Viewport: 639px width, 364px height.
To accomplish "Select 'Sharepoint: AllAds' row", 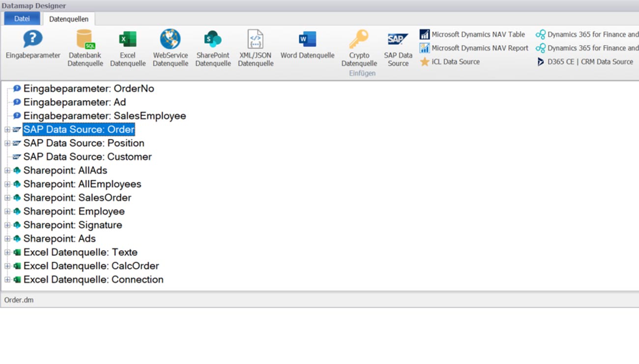I will point(65,170).
